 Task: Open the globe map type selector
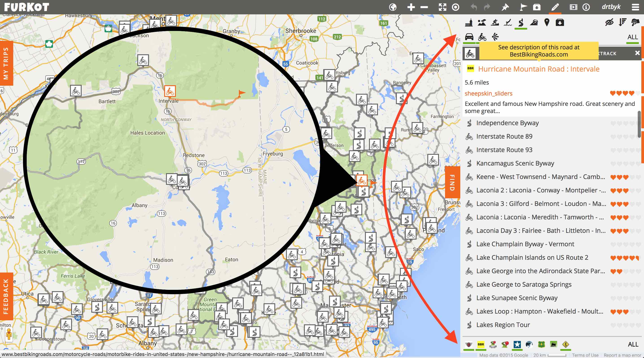point(393,7)
